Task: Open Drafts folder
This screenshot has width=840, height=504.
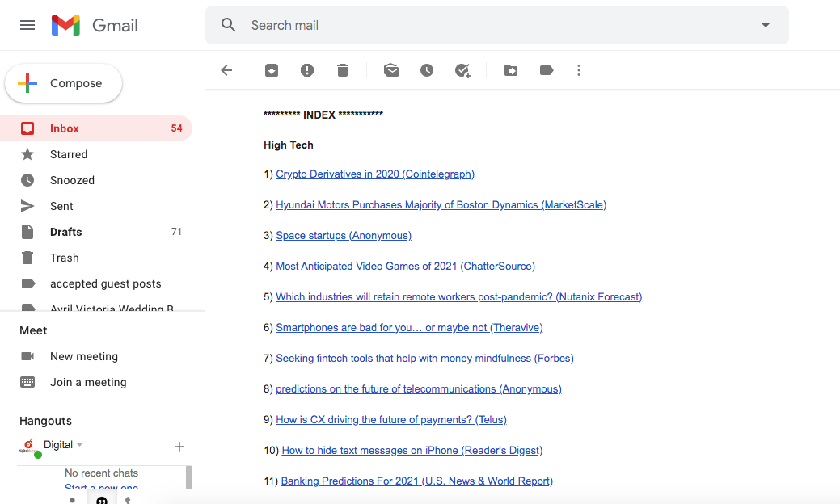Action: (x=96, y=232)
